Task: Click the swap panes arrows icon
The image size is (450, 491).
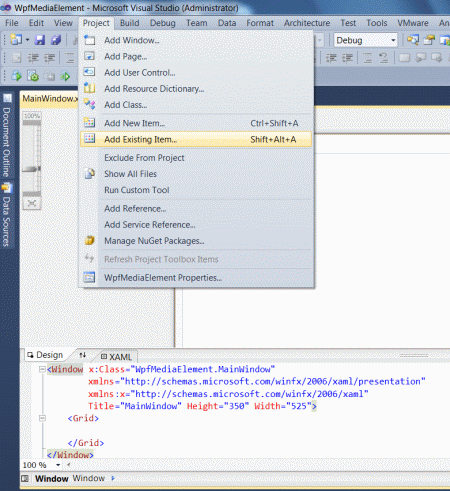Action: 83,355
